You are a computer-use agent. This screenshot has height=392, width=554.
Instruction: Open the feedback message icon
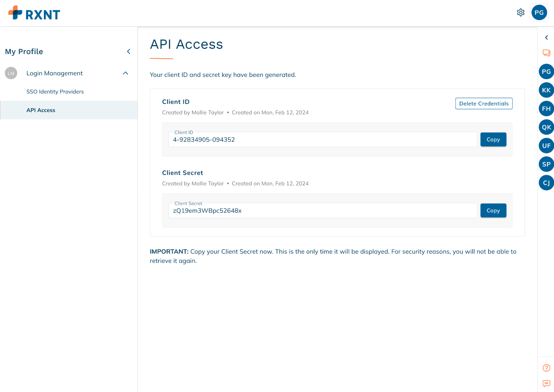point(546,384)
